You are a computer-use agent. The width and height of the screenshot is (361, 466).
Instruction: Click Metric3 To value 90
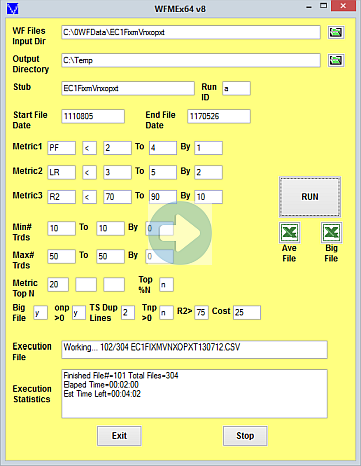(163, 197)
